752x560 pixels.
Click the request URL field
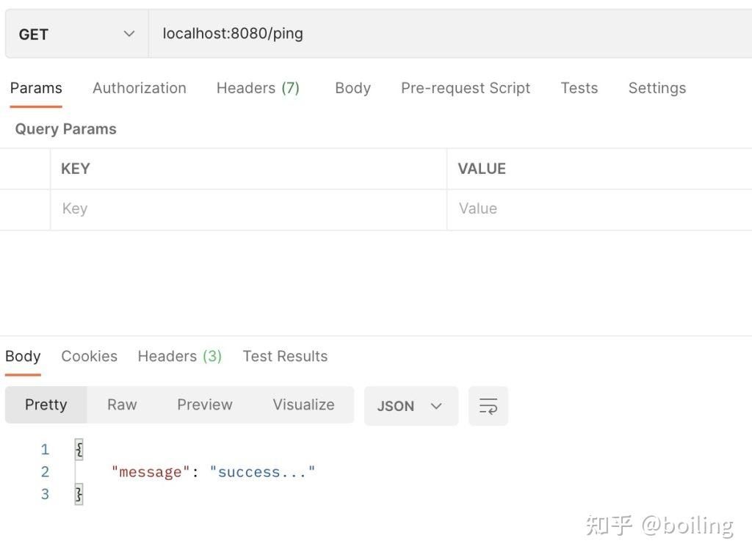point(448,34)
